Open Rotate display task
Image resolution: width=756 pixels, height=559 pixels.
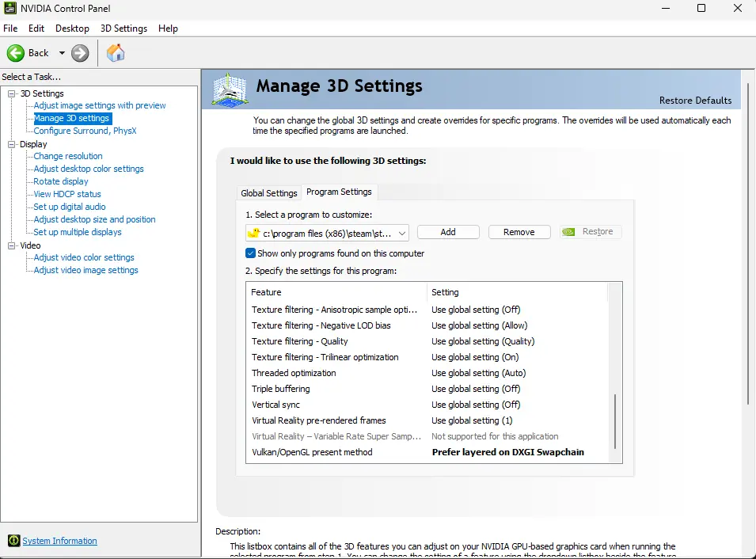pyautogui.click(x=61, y=181)
